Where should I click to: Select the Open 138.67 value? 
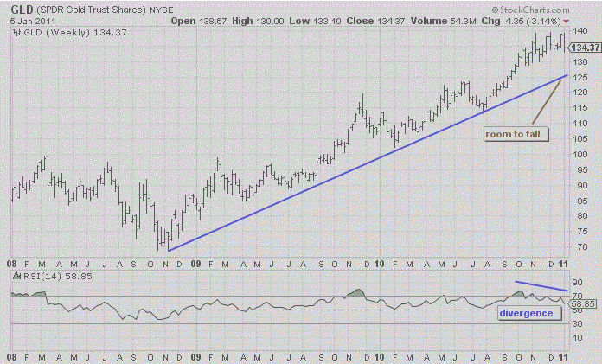(x=198, y=21)
